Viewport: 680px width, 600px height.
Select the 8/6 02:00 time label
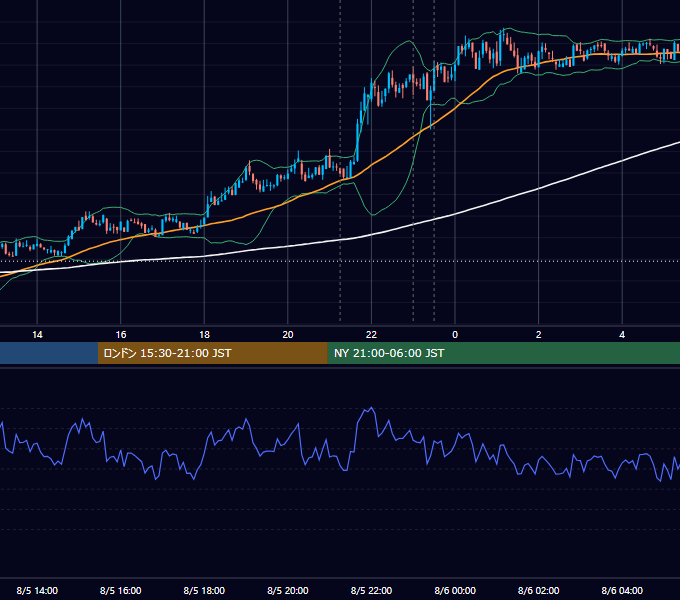pyautogui.click(x=539, y=590)
